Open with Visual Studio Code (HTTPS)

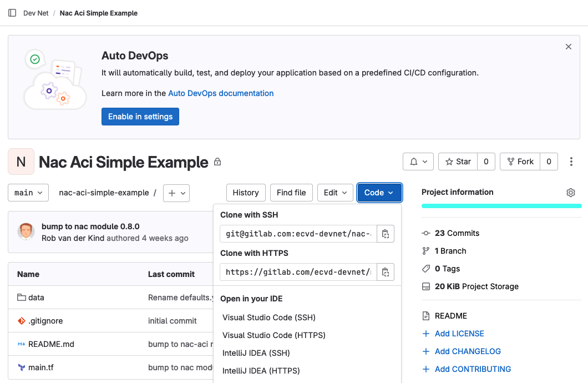coord(273,335)
